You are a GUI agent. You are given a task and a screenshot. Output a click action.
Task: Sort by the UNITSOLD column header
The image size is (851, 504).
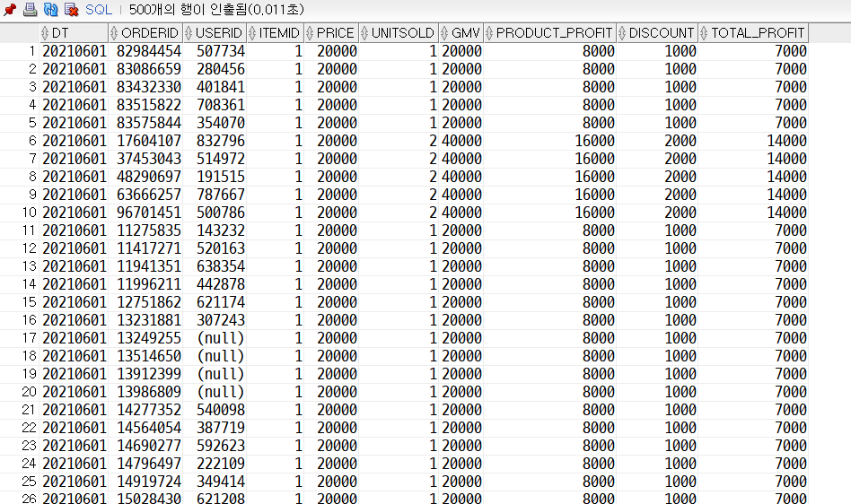(399, 33)
